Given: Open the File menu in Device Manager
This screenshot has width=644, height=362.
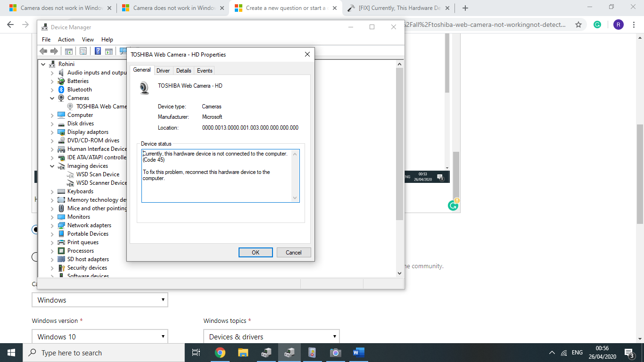Looking at the screenshot, I should pos(46,40).
